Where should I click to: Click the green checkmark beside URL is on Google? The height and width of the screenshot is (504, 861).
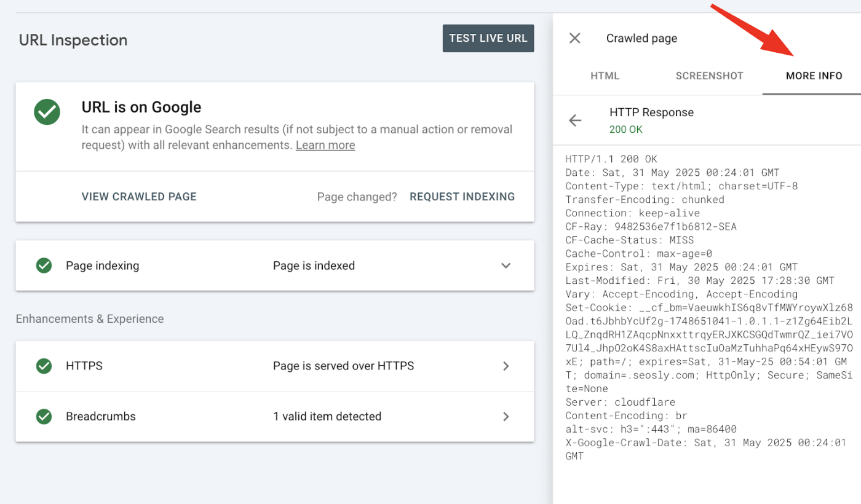(47, 112)
